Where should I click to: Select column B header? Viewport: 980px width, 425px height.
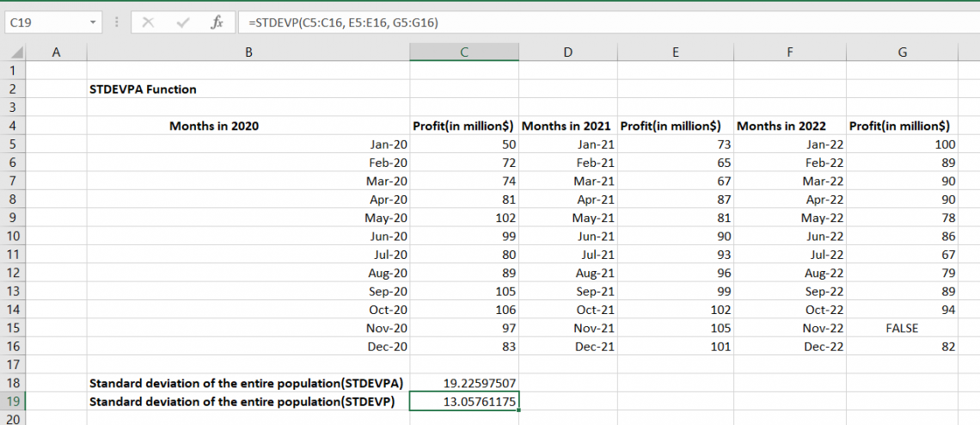(x=248, y=52)
